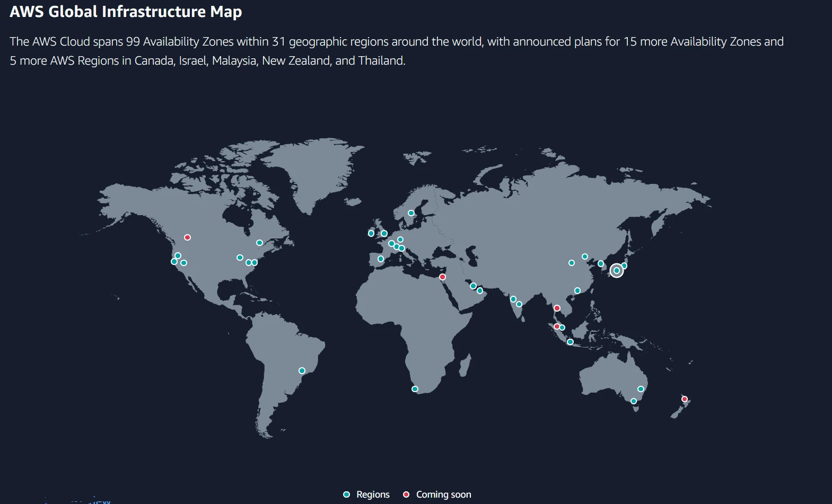Click the 'AWS Global Infrastructure Map' heading

coord(126,12)
